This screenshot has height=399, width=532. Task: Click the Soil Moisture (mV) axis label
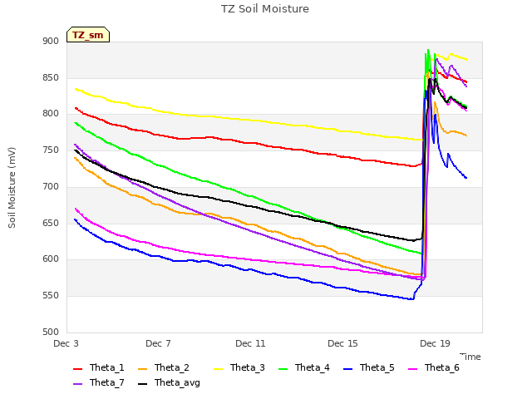12,188
